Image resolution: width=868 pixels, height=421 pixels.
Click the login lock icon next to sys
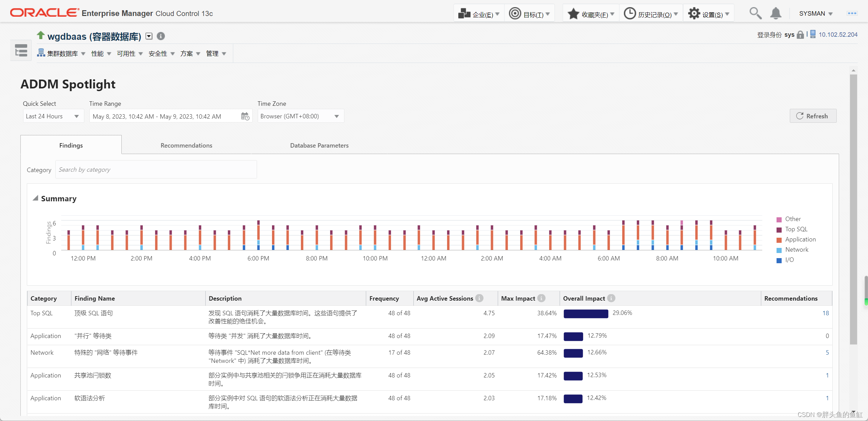(800, 35)
